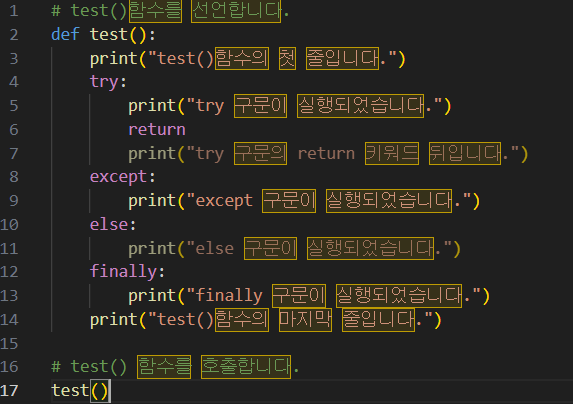
Task: Click the word 'except' inside line 9 string
Action: (224, 201)
